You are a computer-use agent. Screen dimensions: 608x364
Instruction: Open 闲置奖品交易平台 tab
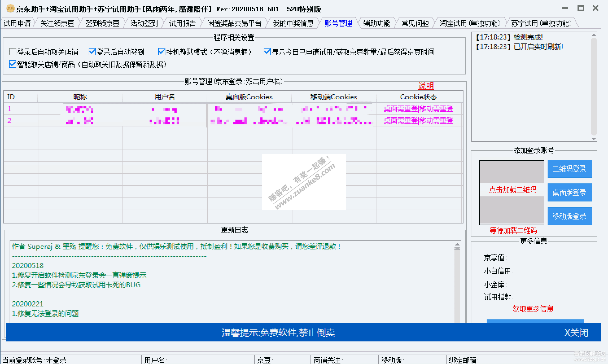(x=234, y=23)
